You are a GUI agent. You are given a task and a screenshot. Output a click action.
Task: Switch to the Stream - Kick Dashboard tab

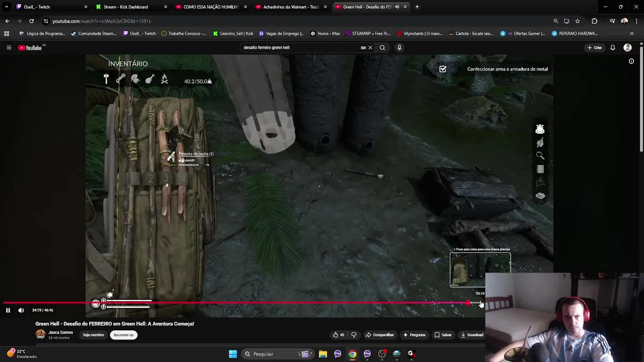[x=130, y=7]
